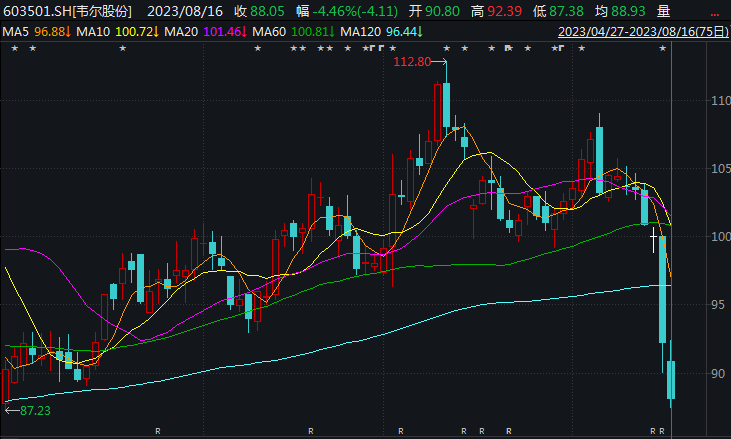This screenshot has width=731, height=439.
Task: Open the 603501.SH stock code selector
Action: 68,14
